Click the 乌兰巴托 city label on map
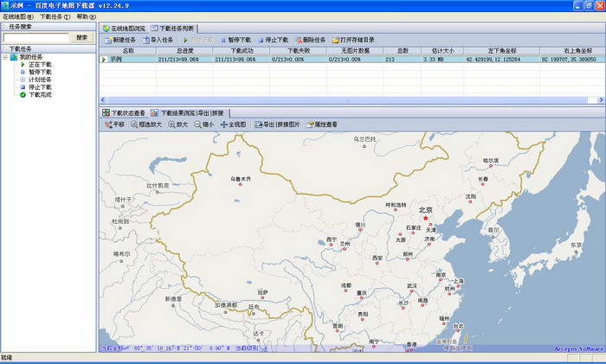 [364, 139]
